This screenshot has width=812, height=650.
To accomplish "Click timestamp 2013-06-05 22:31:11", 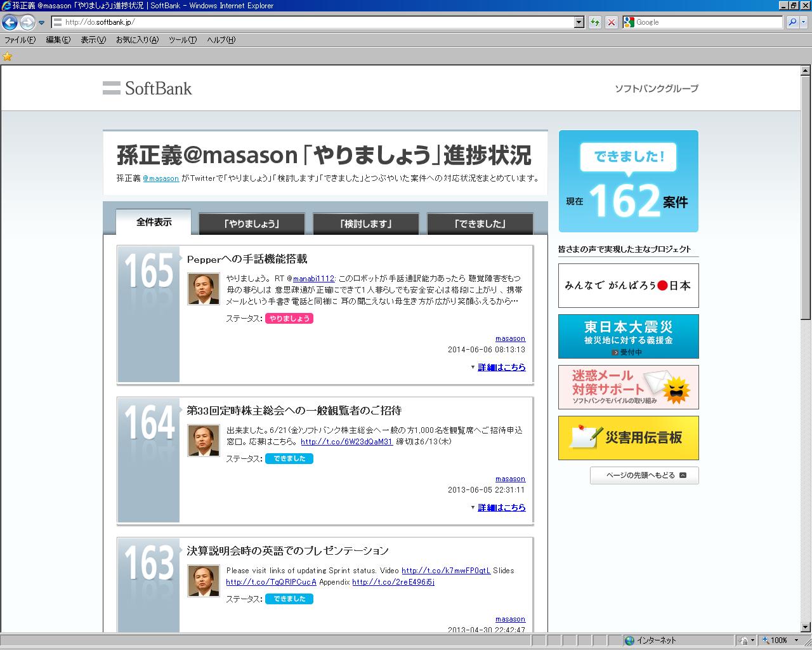I will pyautogui.click(x=487, y=490).
